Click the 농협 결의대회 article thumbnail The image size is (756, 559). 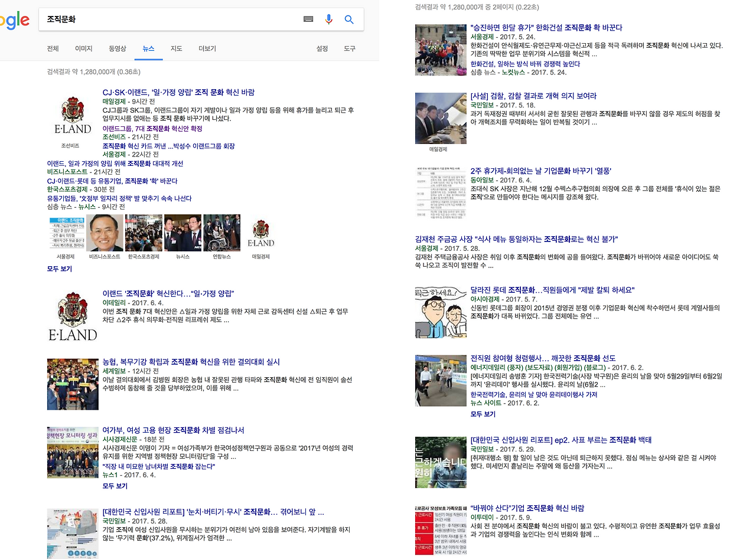click(73, 384)
